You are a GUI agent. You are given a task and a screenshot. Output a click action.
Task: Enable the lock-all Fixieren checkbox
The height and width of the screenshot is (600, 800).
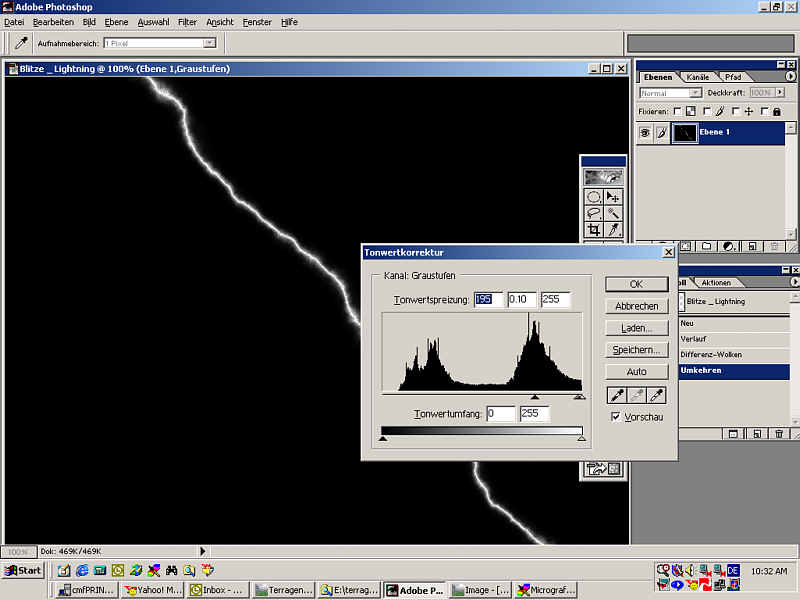(x=765, y=111)
